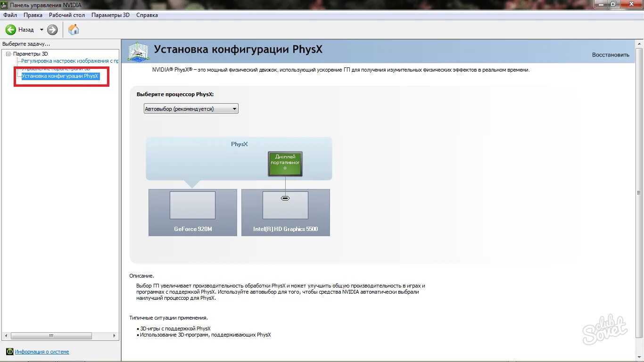Open the Справка menu
This screenshot has width=644, height=362.
pyautogui.click(x=147, y=15)
